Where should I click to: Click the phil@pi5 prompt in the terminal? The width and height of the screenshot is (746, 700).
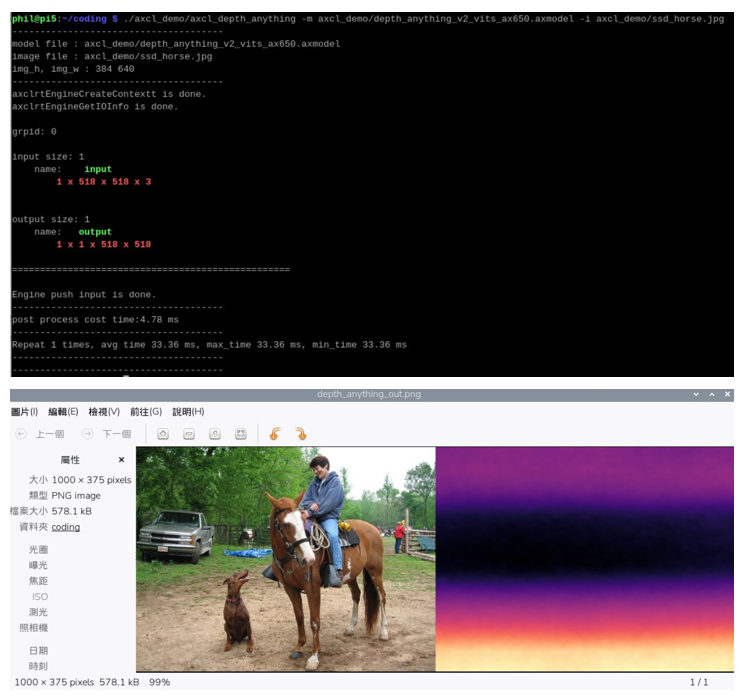(x=34, y=19)
